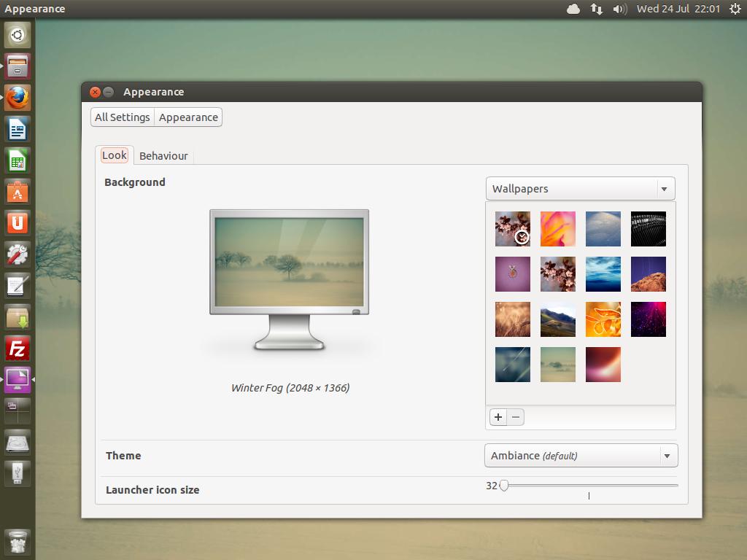
Task: Click the launcher icon size slider handle
Action: click(x=503, y=486)
